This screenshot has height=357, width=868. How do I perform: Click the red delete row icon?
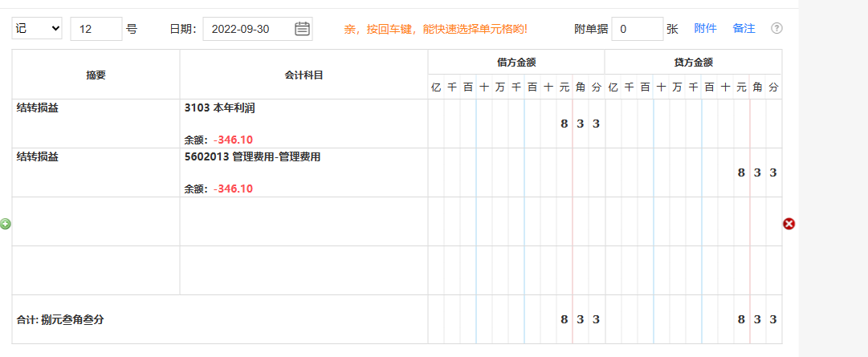click(789, 224)
